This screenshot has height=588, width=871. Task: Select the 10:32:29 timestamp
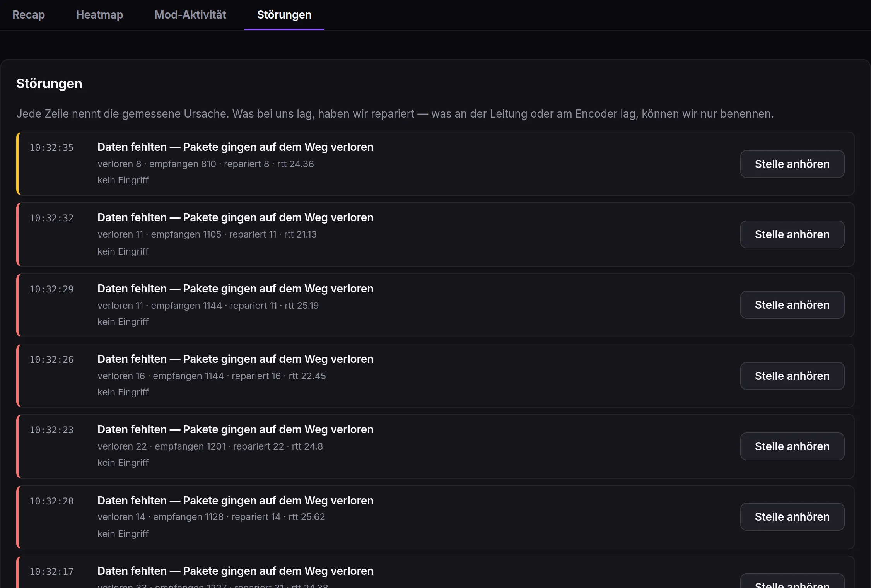pos(51,289)
